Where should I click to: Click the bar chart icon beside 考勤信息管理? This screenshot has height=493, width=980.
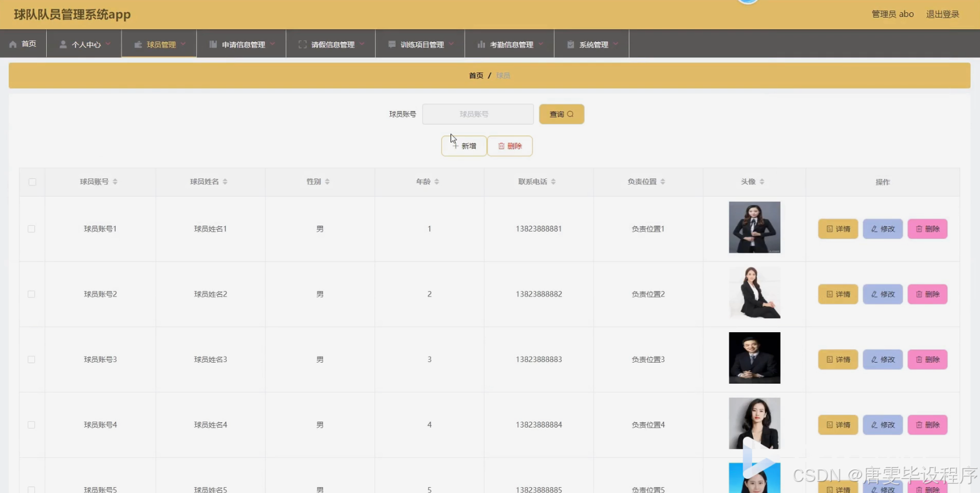[x=482, y=44]
